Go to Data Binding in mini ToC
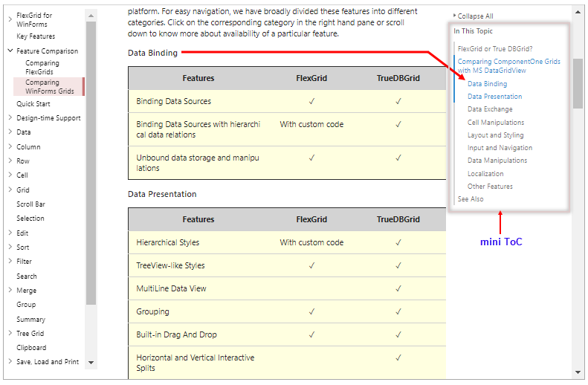 coord(487,84)
